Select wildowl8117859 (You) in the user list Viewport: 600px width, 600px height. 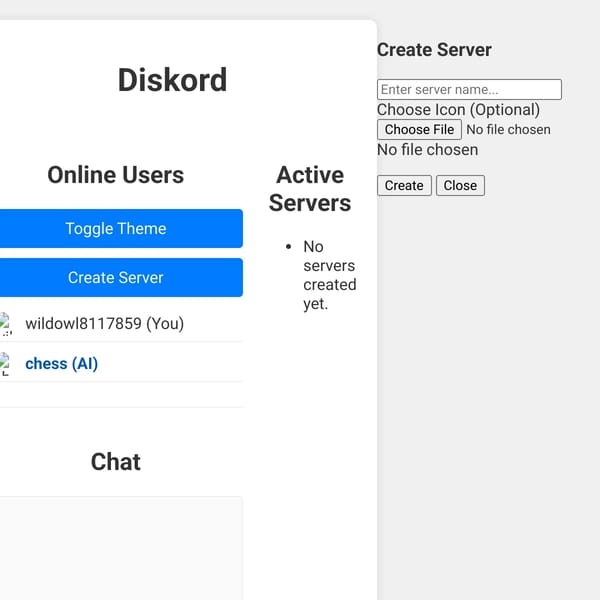coord(104,324)
